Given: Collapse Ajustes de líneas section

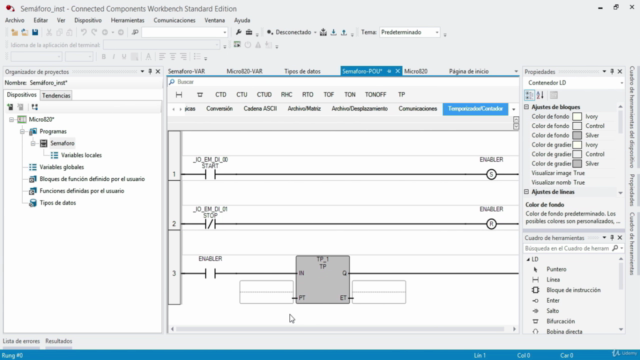Looking at the screenshot, I should (527, 192).
